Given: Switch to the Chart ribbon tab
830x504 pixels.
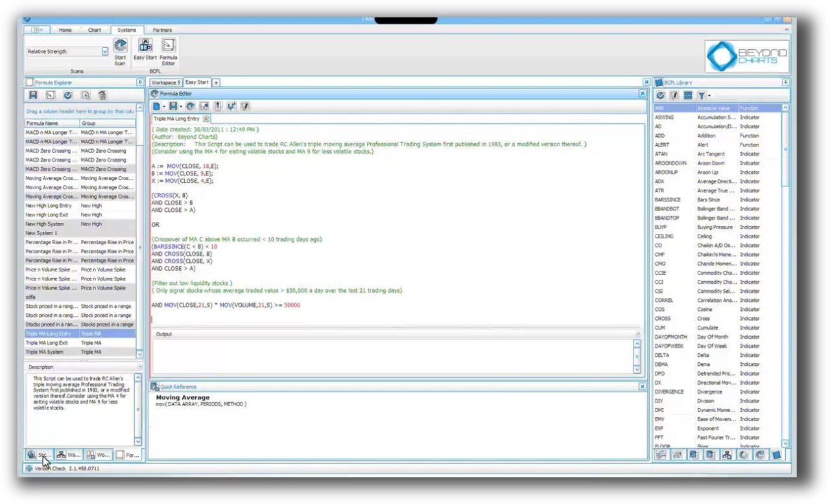Looking at the screenshot, I should coord(94,30).
